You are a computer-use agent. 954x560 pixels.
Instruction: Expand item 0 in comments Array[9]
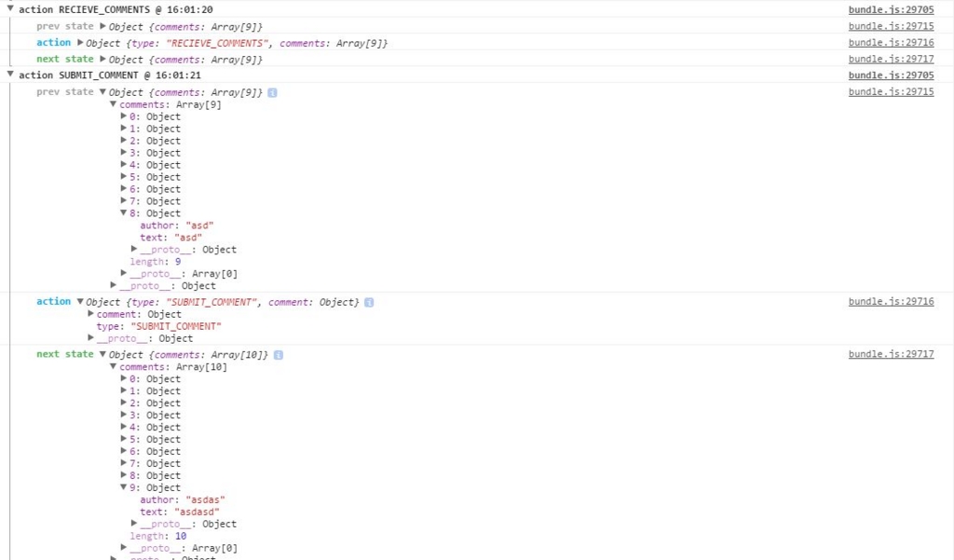click(124, 116)
